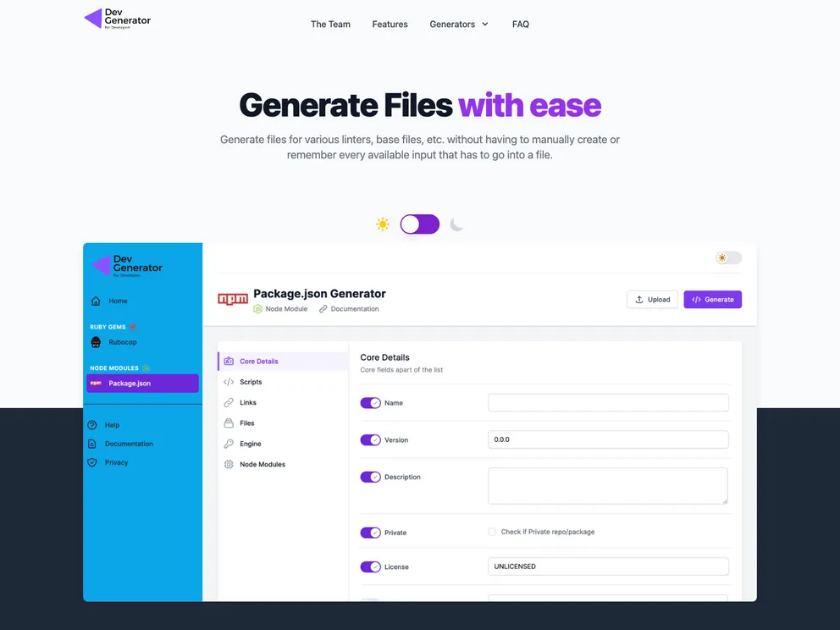
Task: Click the Help question mark icon
Action: click(x=92, y=425)
